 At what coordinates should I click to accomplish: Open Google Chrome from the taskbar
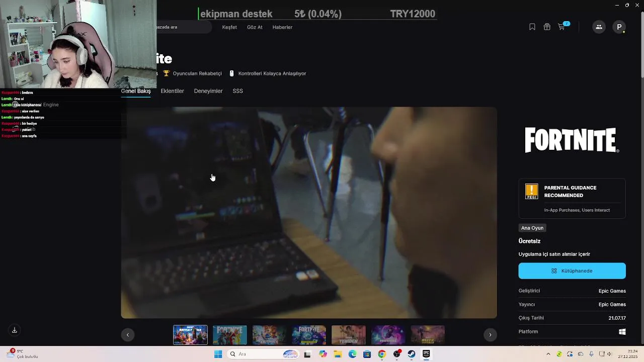coord(382,354)
